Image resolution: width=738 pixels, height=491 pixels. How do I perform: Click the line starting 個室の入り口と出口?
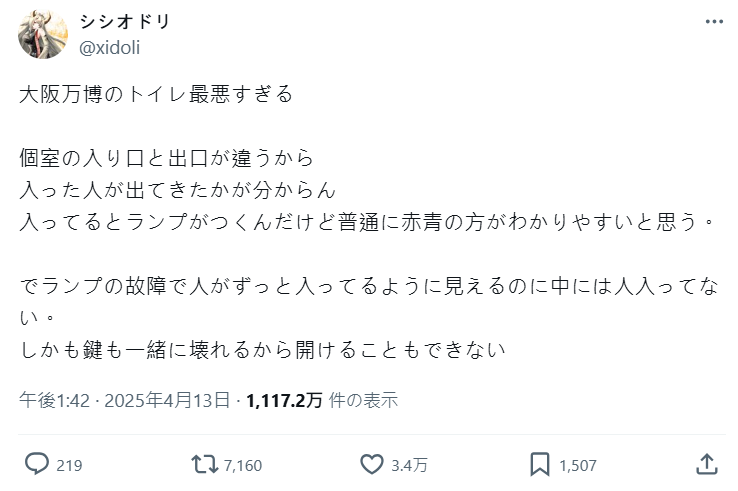click(x=166, y=158)
